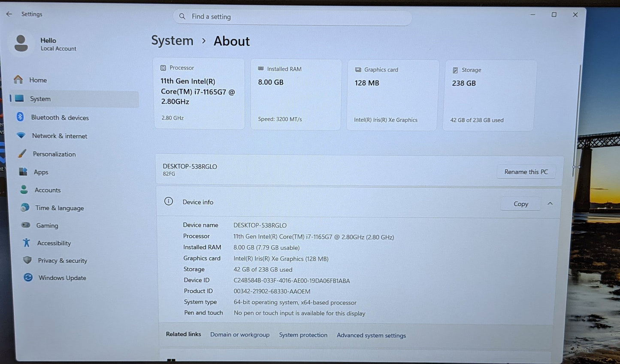The image size is (620, 364).
Task: Click the 8.00 GB (7.79 GB usable) text
Action: point(266,247)
